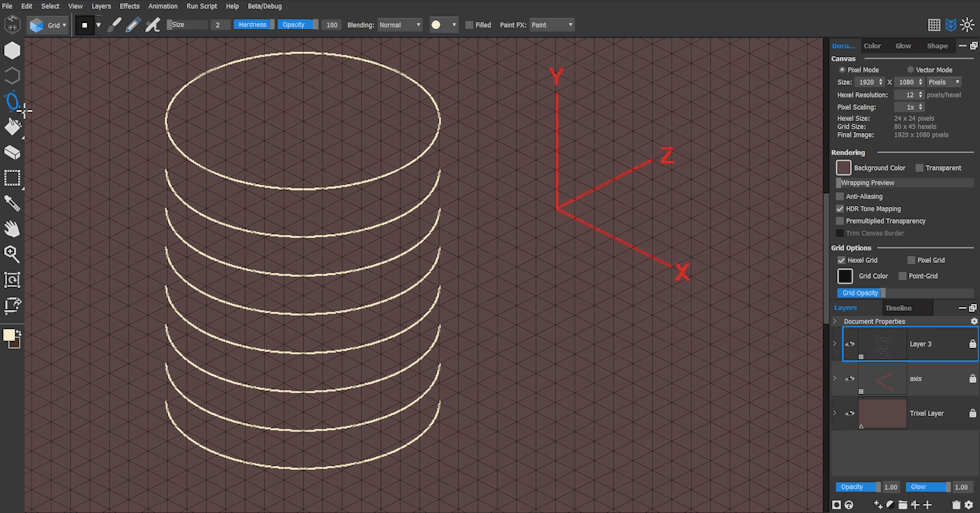Select the Vector Mode radio button

[910, 70]
